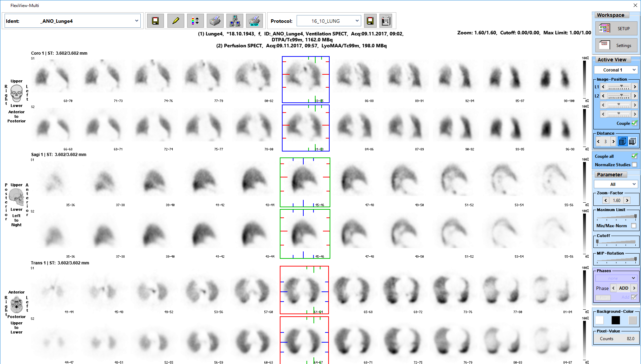Increase the Zoom-Factor with right arrow

pos(627,200)
